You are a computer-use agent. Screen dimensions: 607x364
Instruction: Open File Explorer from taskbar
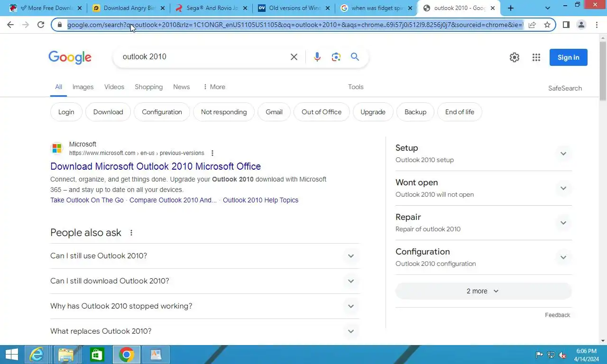[x=66, y=355]
